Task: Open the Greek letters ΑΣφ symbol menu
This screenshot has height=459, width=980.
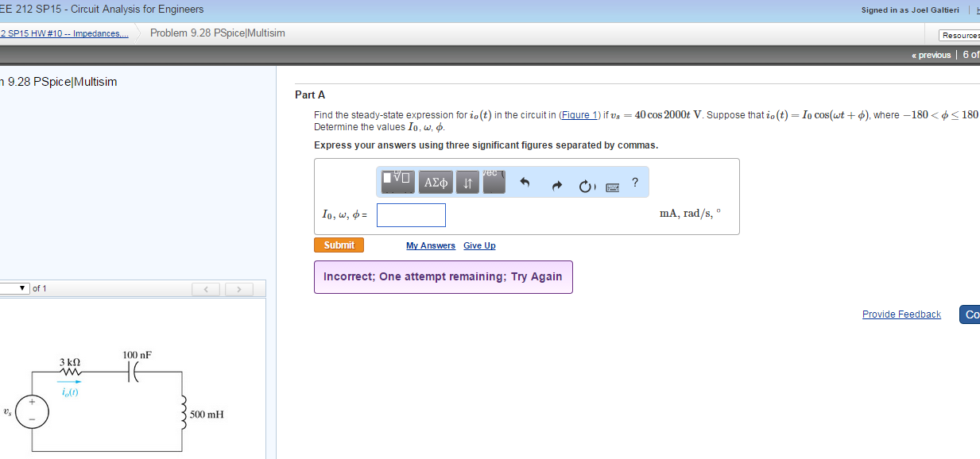Action: click(x=435, y=182)
